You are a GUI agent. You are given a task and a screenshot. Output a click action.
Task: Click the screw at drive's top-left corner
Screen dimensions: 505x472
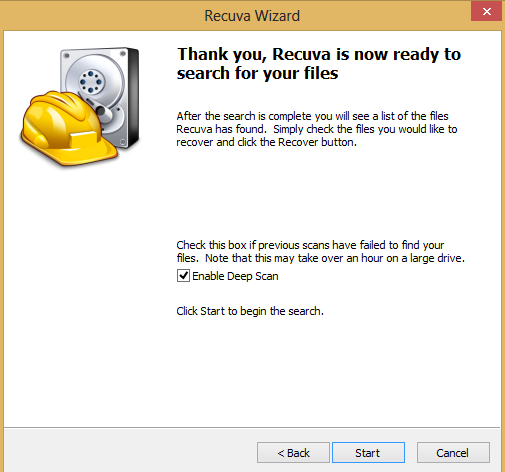(67, 56)
